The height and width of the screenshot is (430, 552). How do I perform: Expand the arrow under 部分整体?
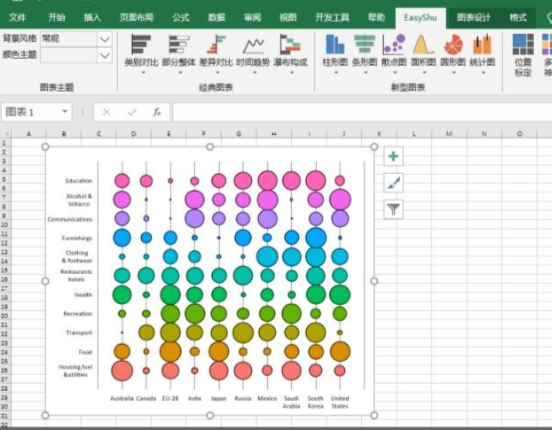(180, 73)
